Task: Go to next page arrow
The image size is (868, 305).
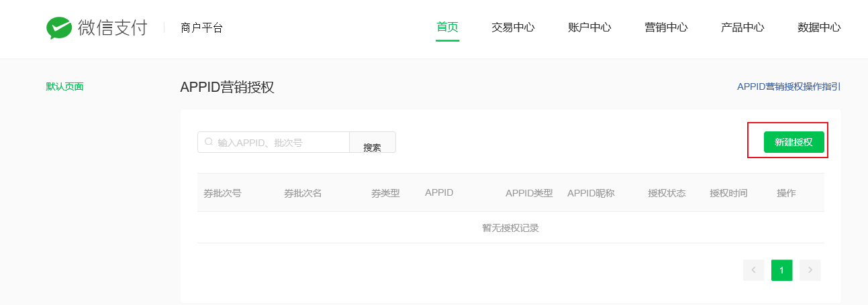Action: [810, 270]
